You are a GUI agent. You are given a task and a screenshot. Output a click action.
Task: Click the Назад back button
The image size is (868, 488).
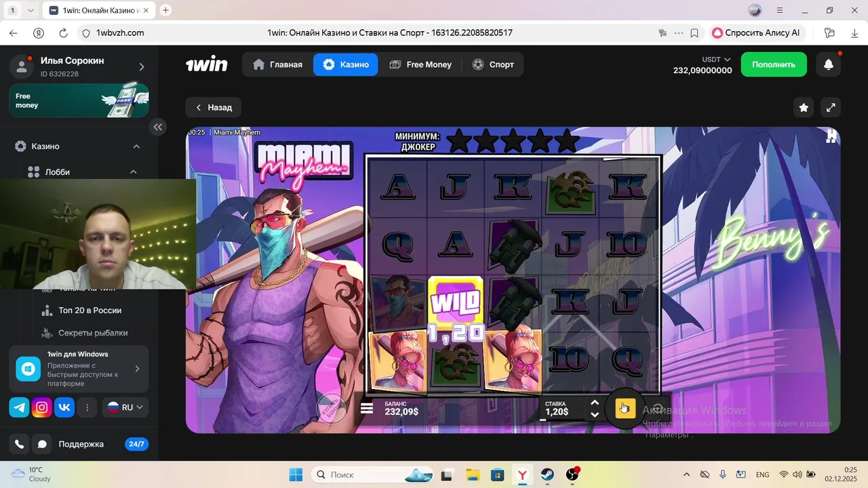click(214, 108)
